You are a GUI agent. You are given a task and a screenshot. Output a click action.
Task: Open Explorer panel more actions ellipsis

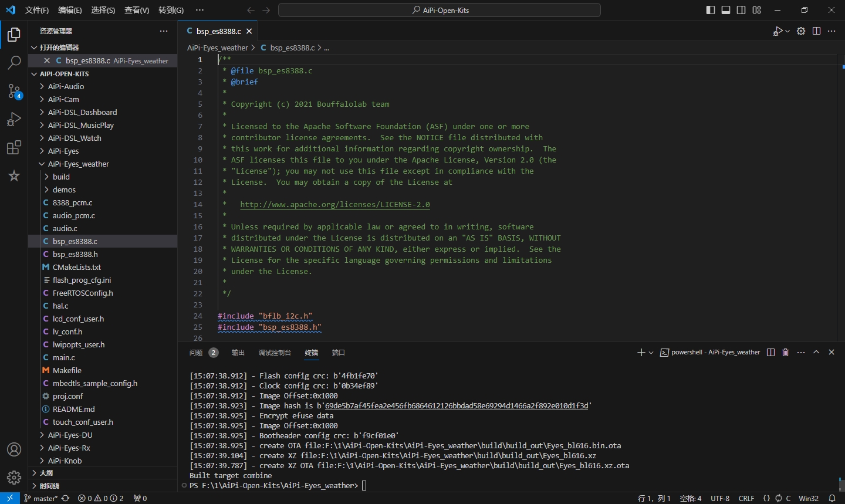[x=164, y=31]
